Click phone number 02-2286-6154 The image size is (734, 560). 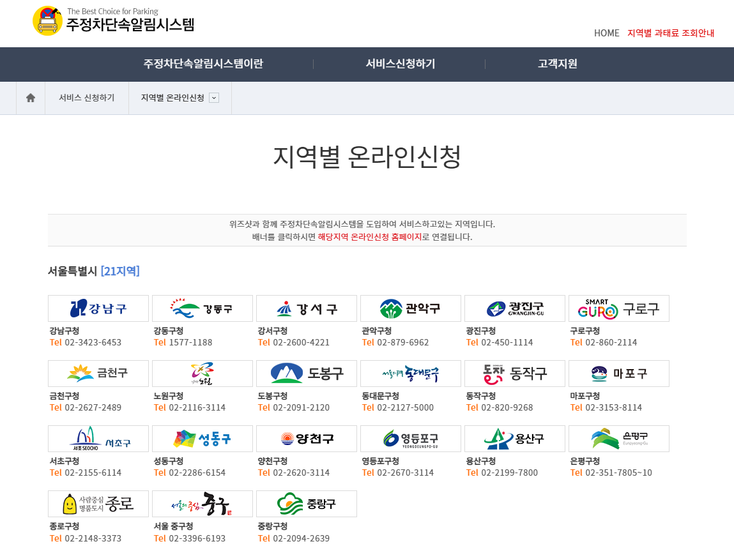pos(197,473)
